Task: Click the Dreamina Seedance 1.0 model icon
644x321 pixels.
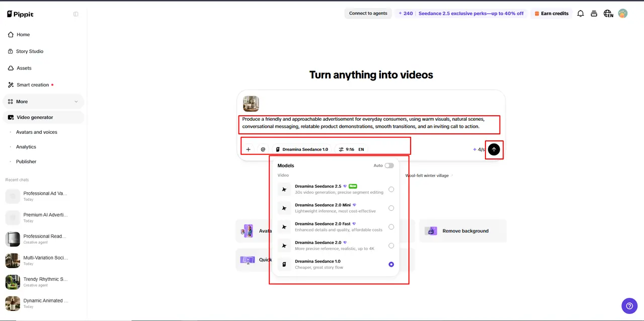Action: (284, 265)
